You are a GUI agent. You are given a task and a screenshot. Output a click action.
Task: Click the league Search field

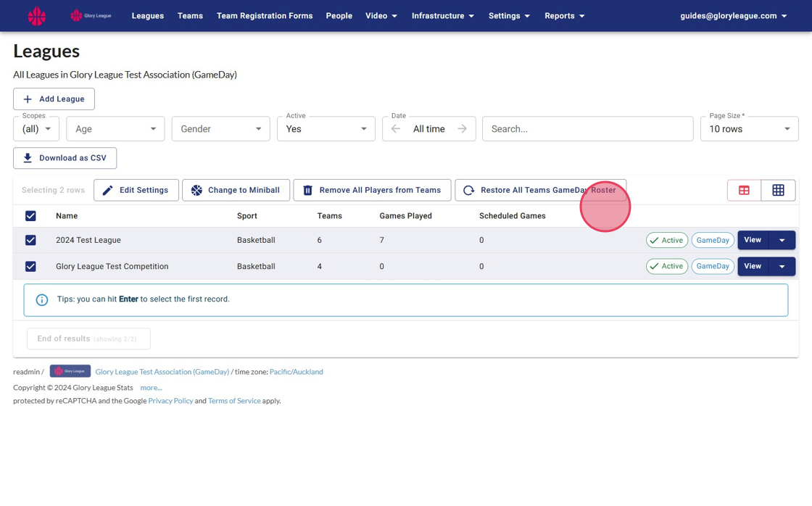tap(587, 129)
